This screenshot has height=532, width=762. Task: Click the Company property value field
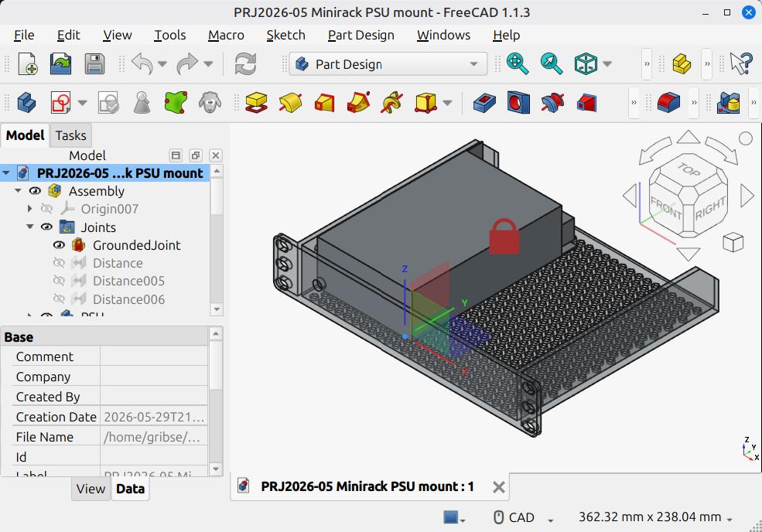pyautogui.click(x=154, y=377)
